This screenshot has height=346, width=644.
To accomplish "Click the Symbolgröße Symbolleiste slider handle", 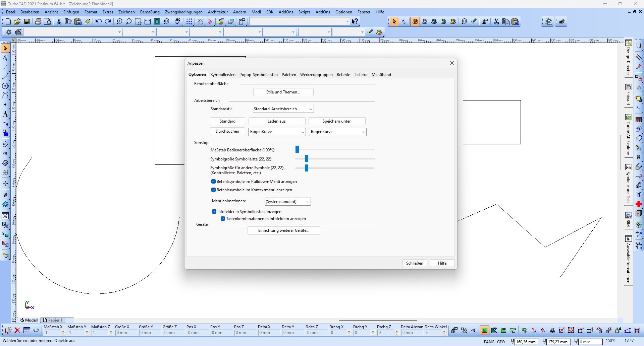I will tap(307, 158).
